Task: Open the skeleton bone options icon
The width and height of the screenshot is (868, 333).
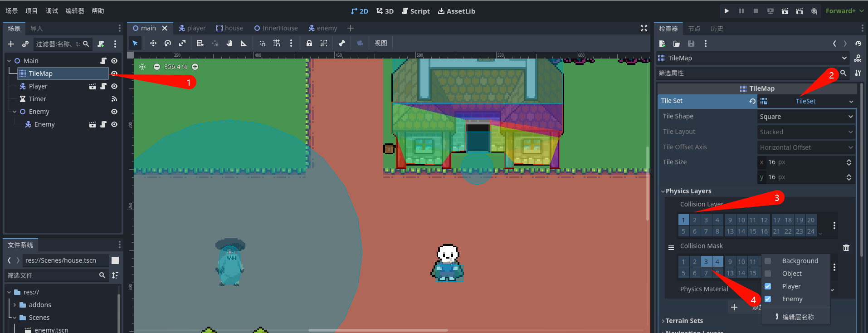Action: [342, 43]
